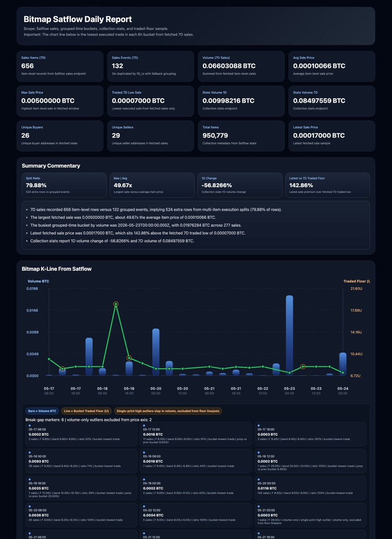Select the 'Line = Bucket Traded Floor (U)' legend pill
This screenshot has width=392, height=539.
pos(86,411)
